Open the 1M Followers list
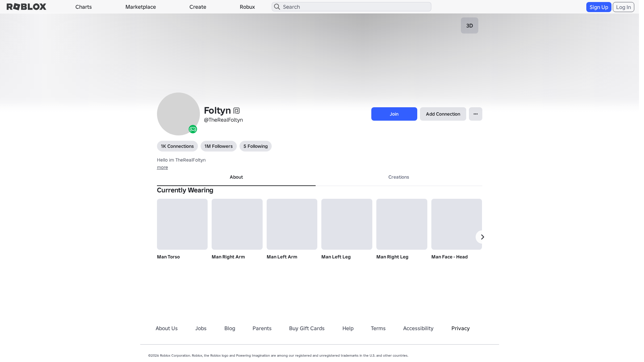644x362 pixels. pos(219,146)
